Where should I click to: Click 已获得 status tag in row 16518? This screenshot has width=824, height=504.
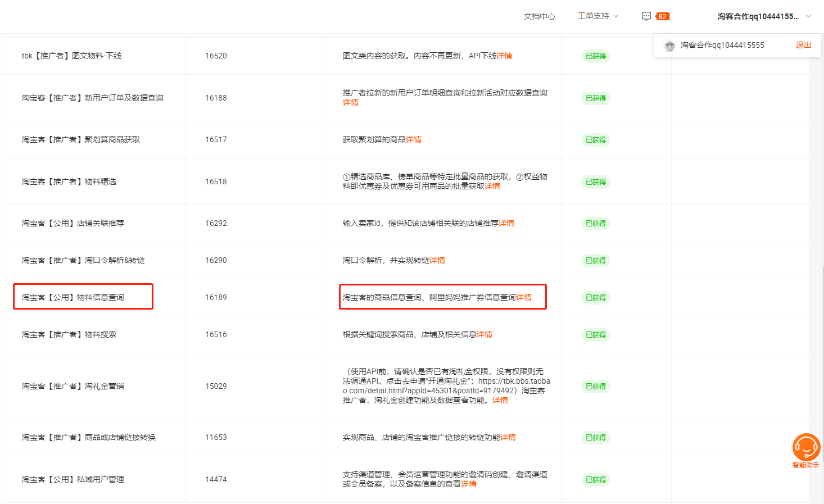596,182
